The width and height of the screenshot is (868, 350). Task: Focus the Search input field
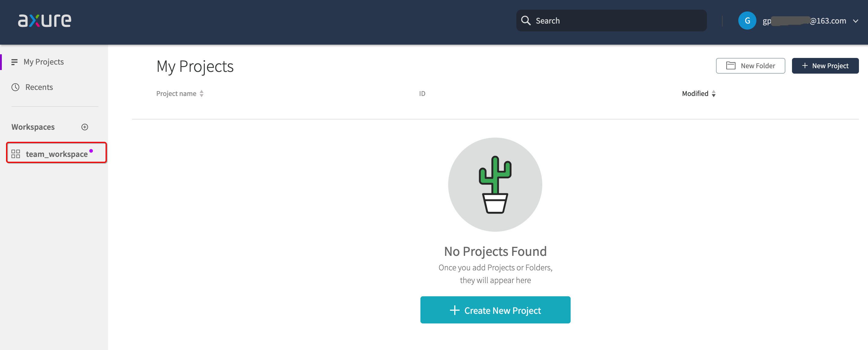[x=611, y=21]
